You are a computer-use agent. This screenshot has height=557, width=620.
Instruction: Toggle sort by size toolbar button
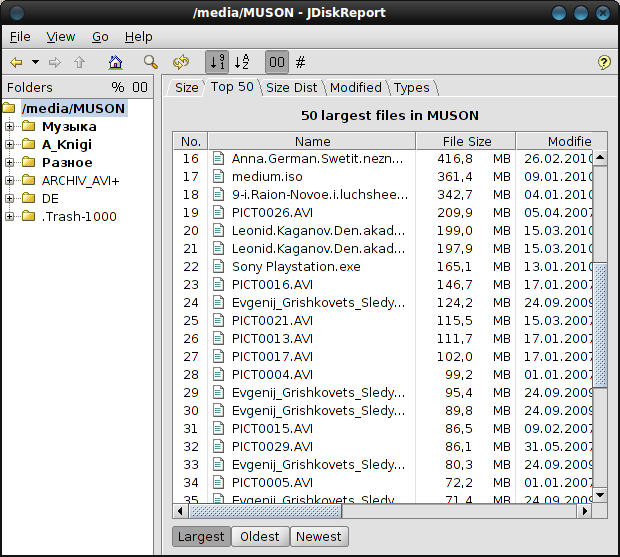point(217,62)
